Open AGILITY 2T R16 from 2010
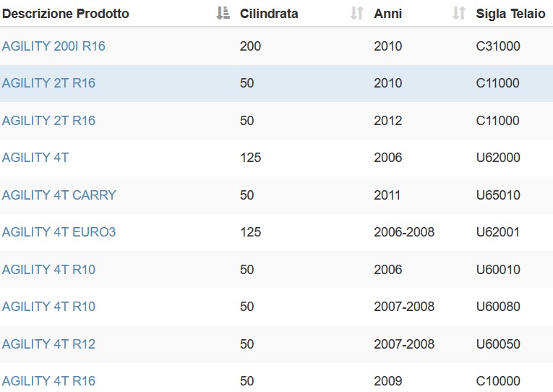Viewport: 553px width, 392px height. pos(48,83)
